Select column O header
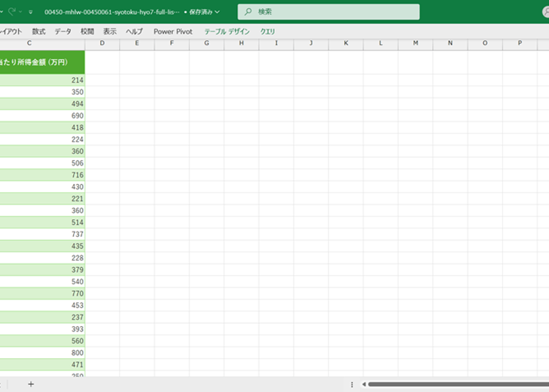 click(485, 43)
